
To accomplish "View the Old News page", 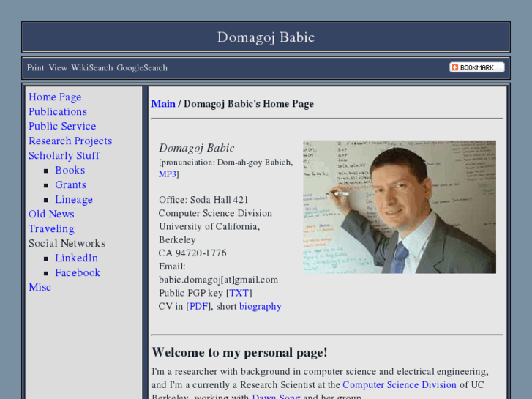I will [51, 214].
